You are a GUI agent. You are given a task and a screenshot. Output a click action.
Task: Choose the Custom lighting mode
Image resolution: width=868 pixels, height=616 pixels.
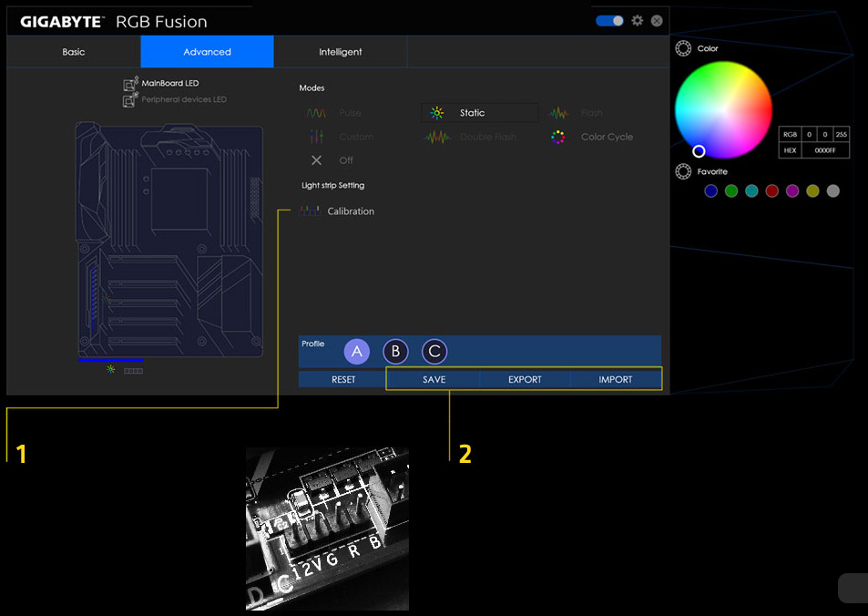(341, 137)
